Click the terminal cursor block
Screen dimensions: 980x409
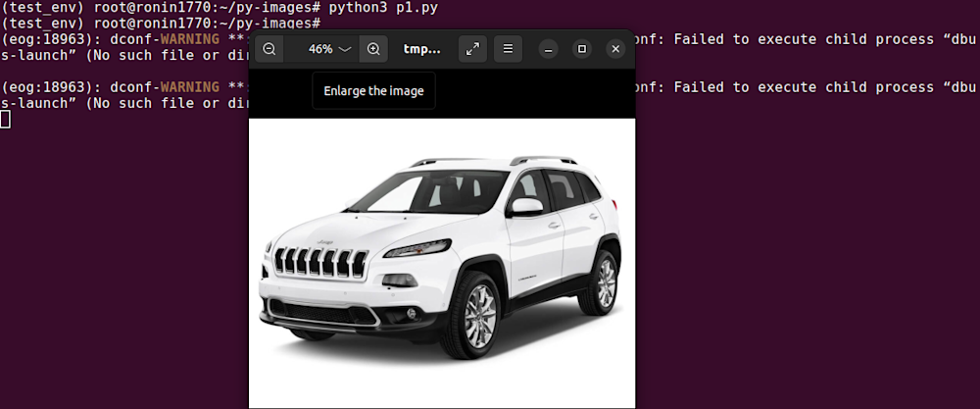5,119
